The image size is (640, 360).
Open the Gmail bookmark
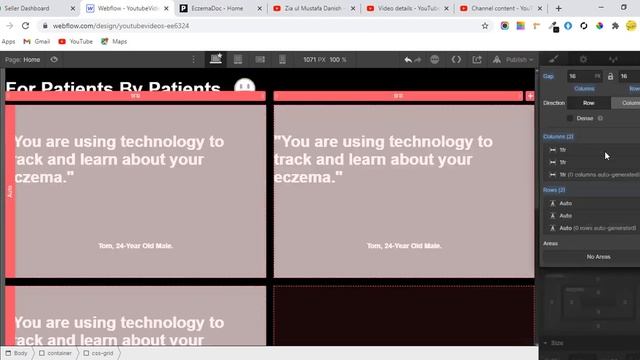tap(37, 42)
